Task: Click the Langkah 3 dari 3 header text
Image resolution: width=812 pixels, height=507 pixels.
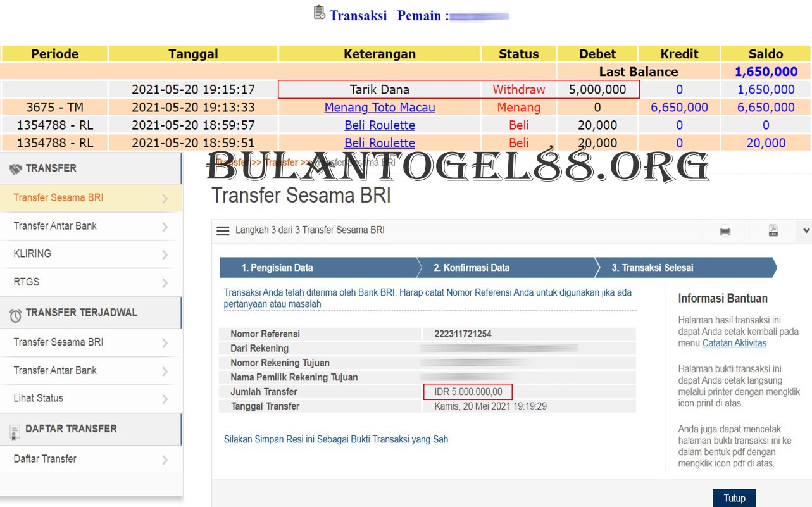Action: [310, 230]
